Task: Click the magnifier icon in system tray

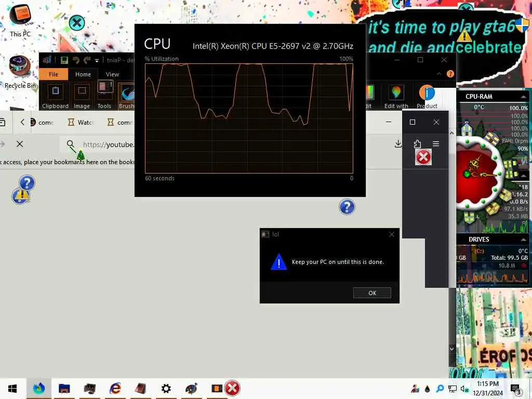Action: click(440, 389)
